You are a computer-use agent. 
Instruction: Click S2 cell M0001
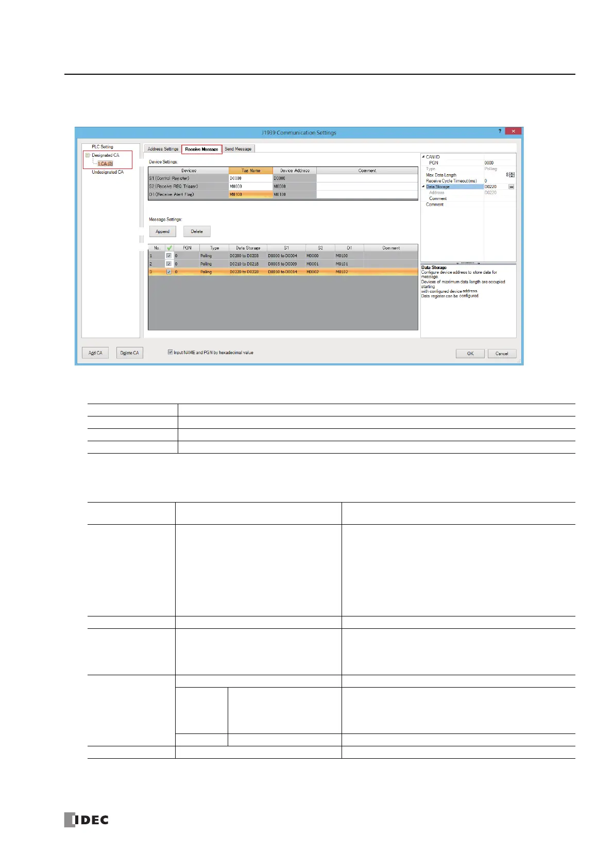pos(320,264)
